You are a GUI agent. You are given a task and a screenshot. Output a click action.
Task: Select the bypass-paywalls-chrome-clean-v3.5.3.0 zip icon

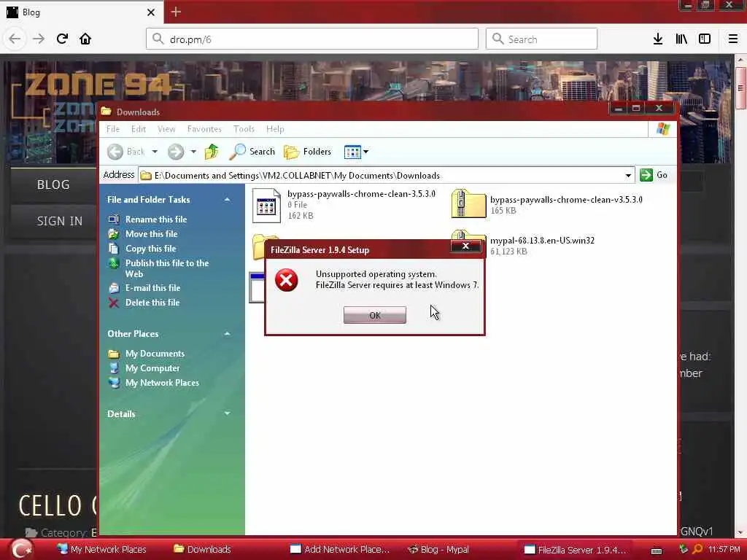[x=468, y=203]
